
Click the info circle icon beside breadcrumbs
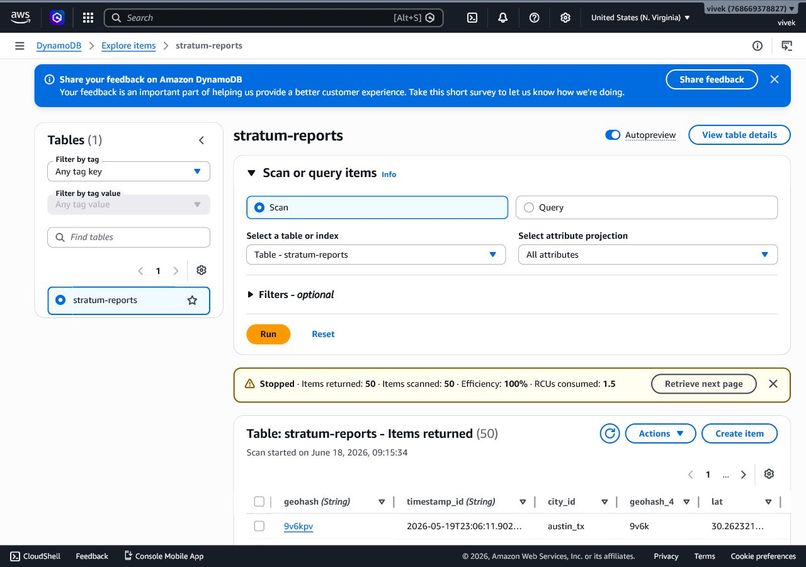757,46
